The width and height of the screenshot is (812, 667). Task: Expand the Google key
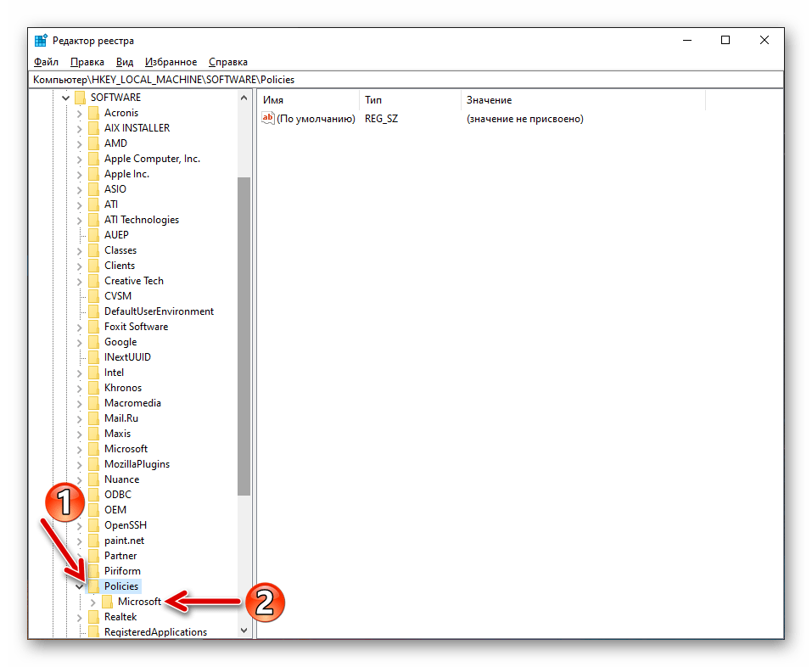(79, 342)
